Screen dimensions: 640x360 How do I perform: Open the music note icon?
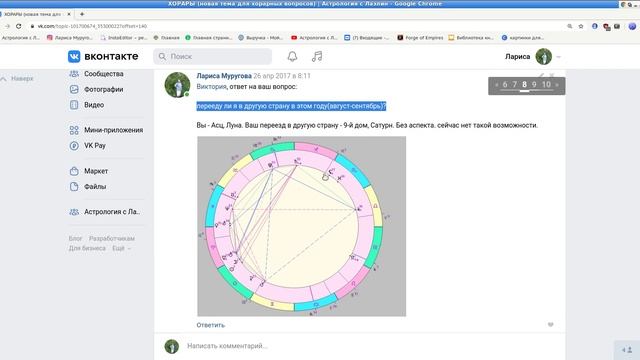(317, 56)
